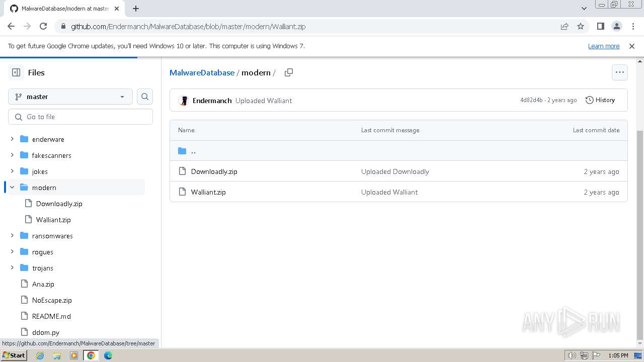
Task: Bookmark this page with the star icon
Action: (581, 27)
